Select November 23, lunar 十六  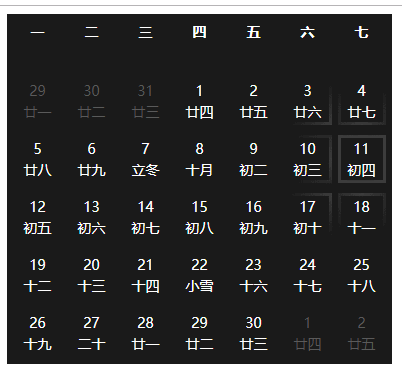pyautogui.click(x=253, y=275)
